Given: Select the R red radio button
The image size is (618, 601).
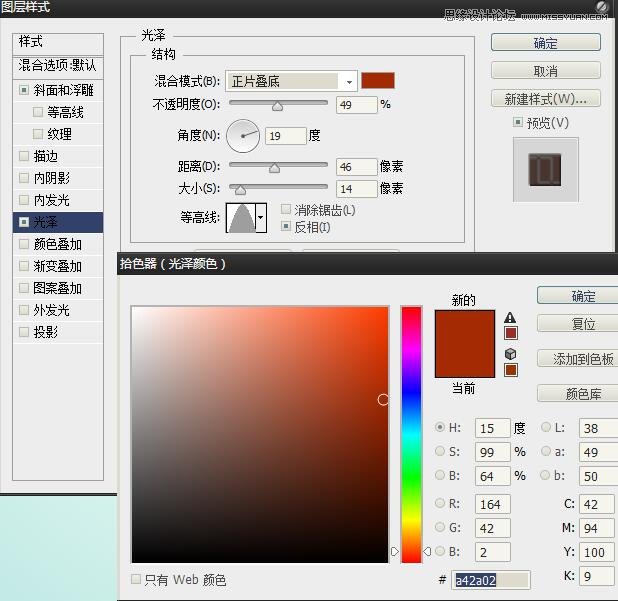Looking at the screenshot, I should pos(440,503).
